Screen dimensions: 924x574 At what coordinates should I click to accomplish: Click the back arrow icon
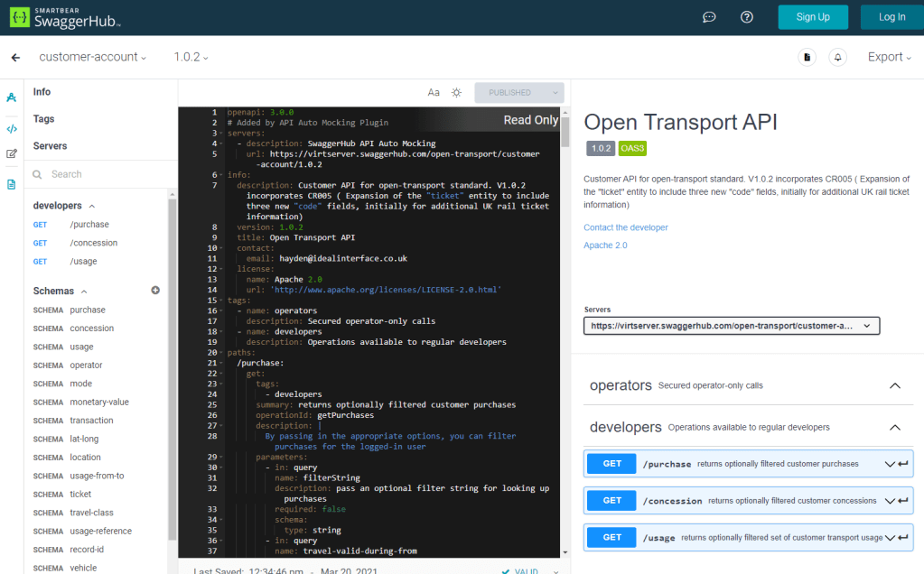[x=15, y=58]
